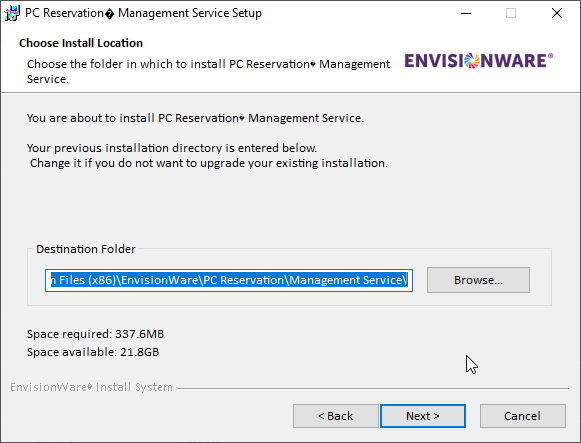Close the setup window with the X

click(557, 13)
